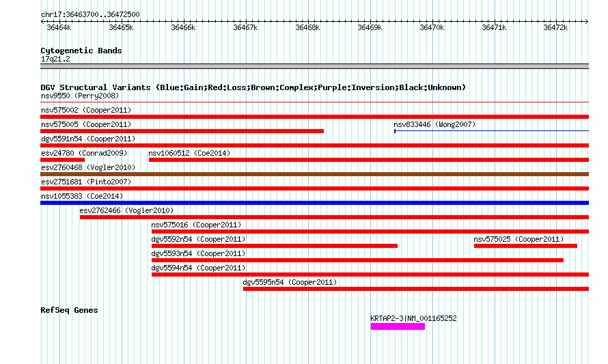Viewport: 608px width, 364px height.
Task: Click esv24780 (Conrad2009) label
Action: point(84,153)
